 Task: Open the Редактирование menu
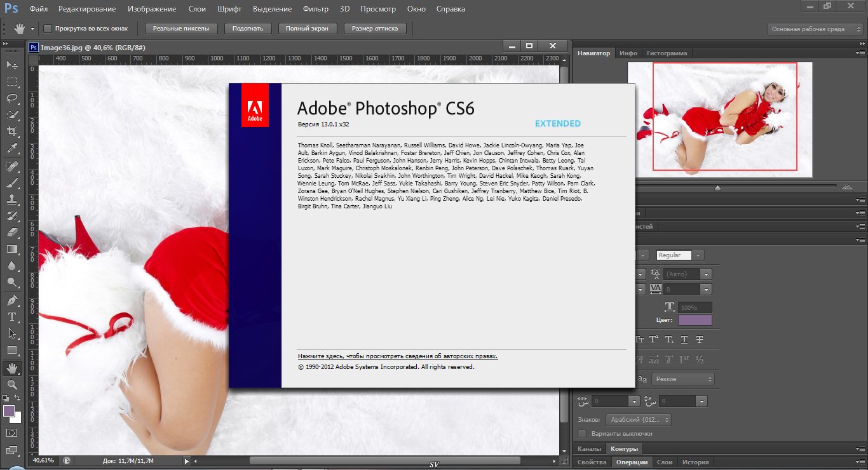87,9
